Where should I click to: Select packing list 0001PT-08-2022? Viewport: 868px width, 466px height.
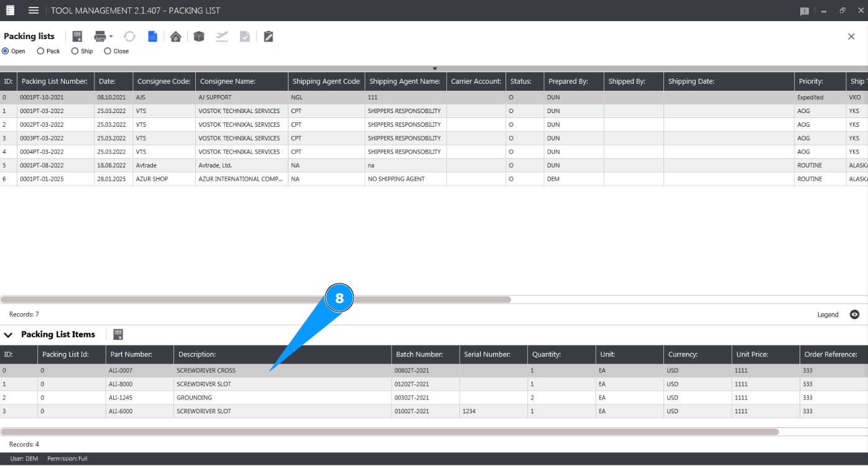click(434, 166)
